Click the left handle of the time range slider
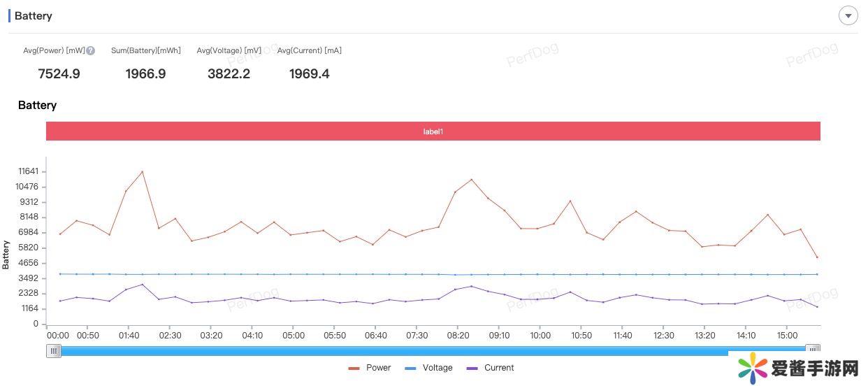868x386 pixels. pos(54,351)
